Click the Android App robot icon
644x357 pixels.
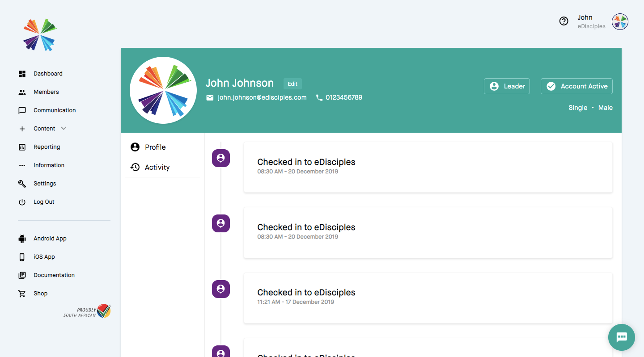pos(22,238)
